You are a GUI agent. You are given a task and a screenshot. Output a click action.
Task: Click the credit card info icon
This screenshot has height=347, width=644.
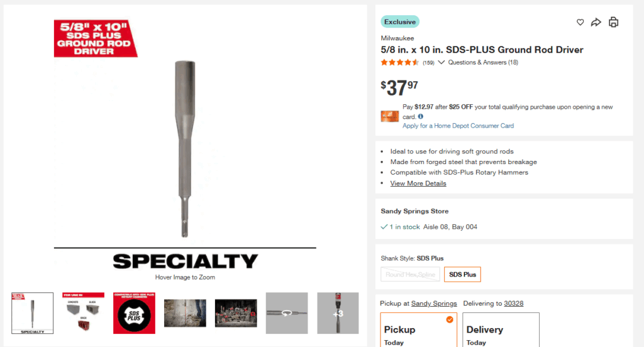pyautogui.click(x=421, y=116)
